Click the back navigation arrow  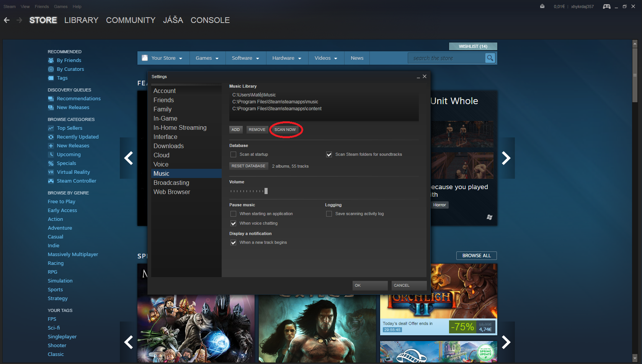[x=7, y=20]
